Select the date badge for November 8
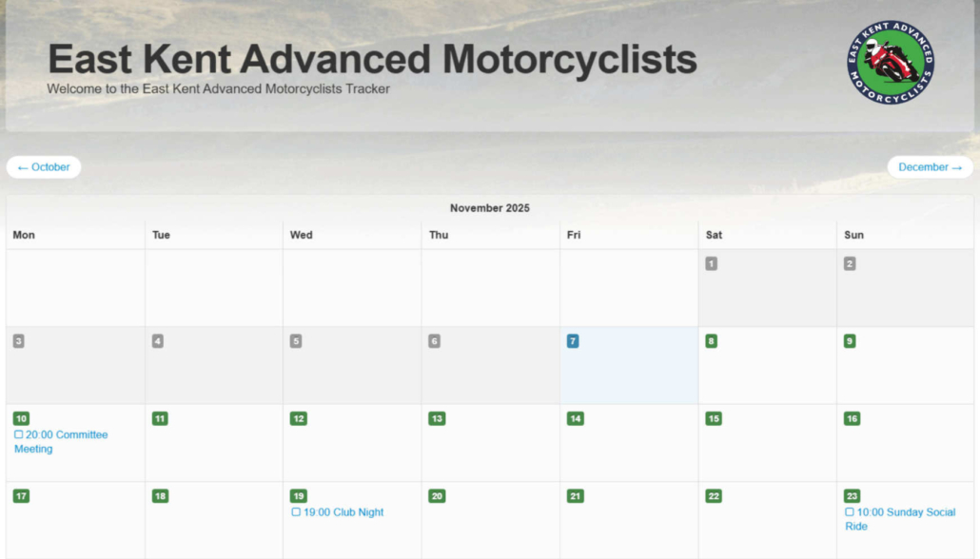Screen dimensions: 980x559 712,341
